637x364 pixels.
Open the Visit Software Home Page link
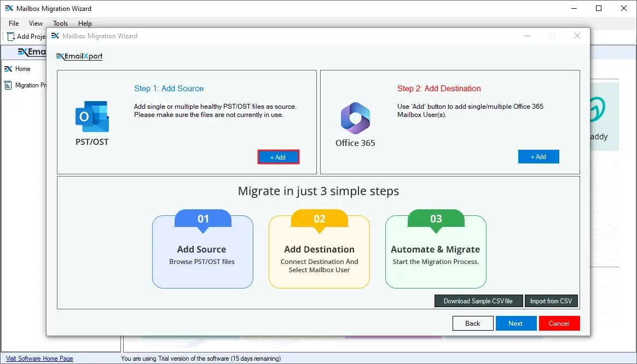[39, 359]
